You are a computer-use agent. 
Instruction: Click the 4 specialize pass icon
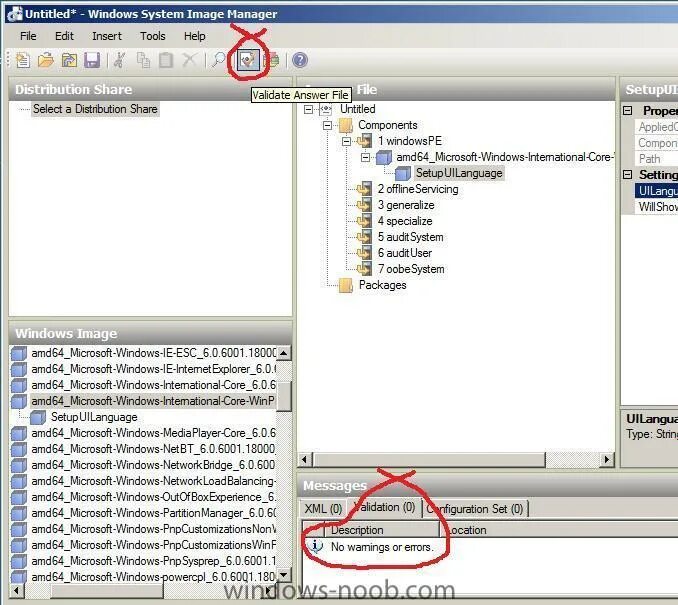(x=365, y=221)
